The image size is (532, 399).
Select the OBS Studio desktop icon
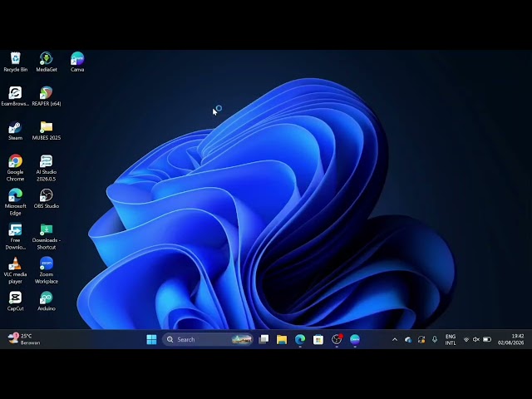pyautogui.click(x=47, y=199)
